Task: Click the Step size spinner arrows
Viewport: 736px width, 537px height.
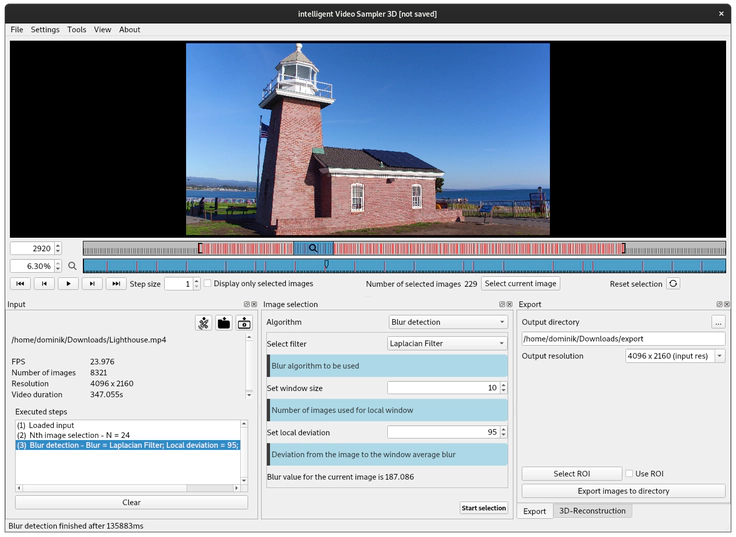Action: click(x=197, y=284)
